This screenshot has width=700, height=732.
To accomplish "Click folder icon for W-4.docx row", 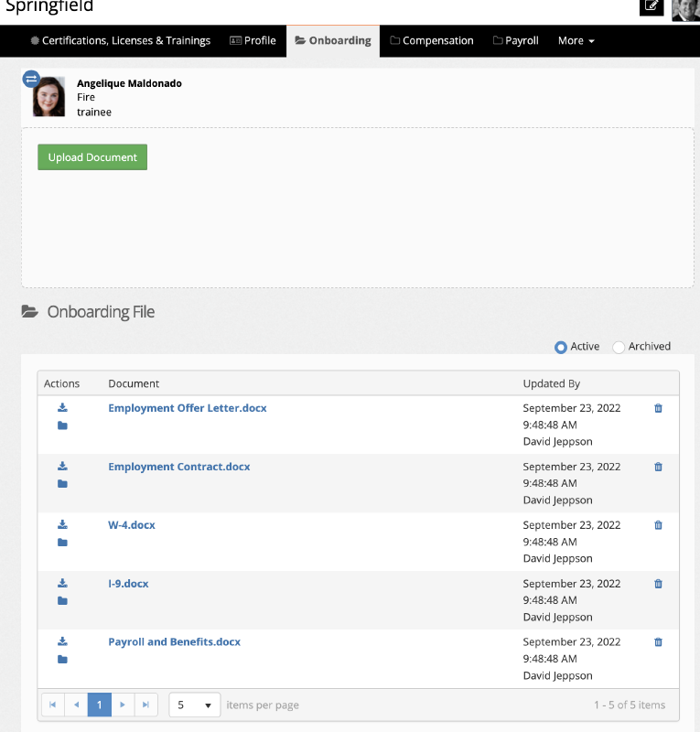I will [62, 542].
